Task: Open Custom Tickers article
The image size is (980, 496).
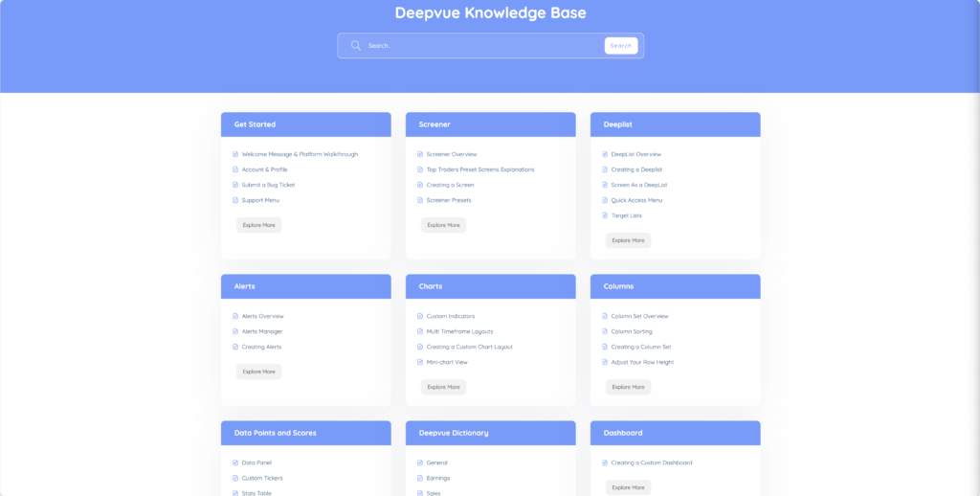Action: (262, 478)
